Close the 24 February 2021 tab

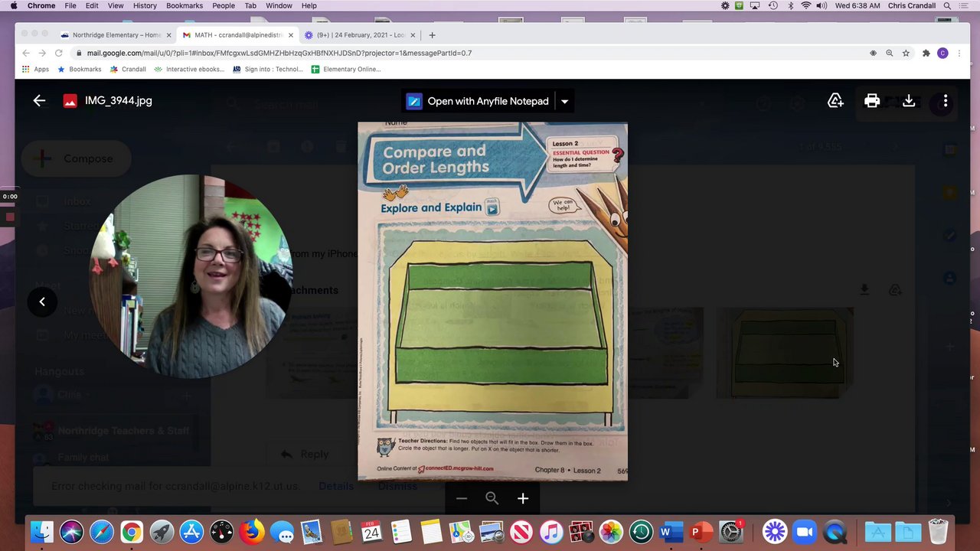[413, 35]
